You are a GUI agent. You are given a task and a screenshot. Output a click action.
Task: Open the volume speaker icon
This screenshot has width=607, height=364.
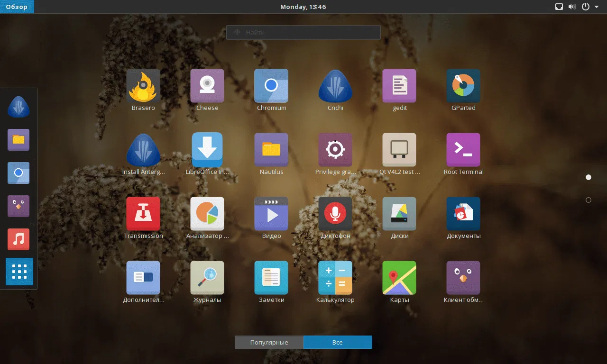pyautogui.click(x=572, y=7)
